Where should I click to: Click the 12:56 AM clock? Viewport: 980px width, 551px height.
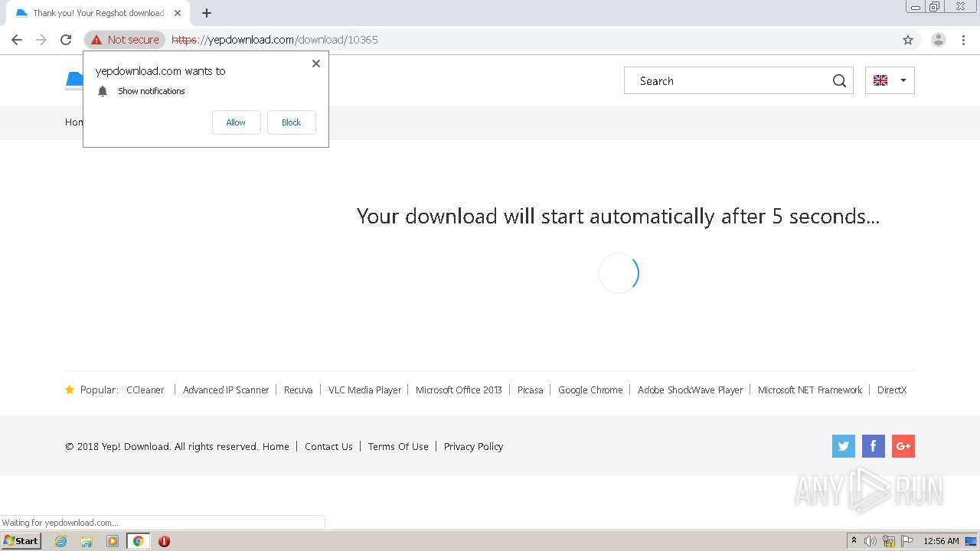941,541
